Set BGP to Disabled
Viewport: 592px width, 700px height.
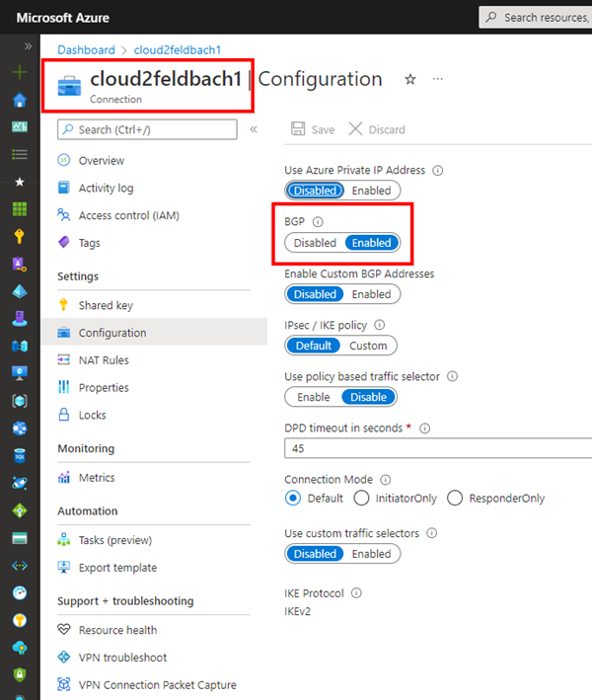point(315,243)
